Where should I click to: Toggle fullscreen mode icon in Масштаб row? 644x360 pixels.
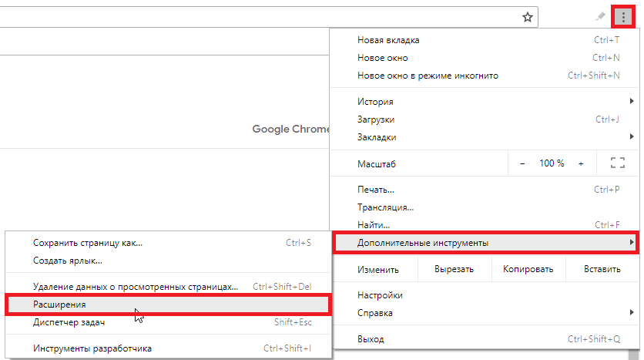click(x=616, y=163)
